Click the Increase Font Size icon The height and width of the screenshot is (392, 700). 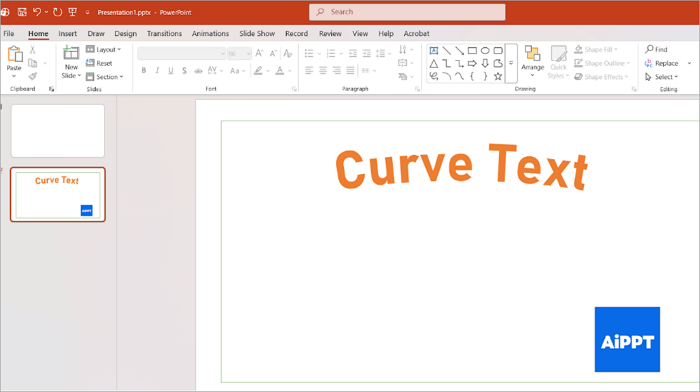point(259,54)
